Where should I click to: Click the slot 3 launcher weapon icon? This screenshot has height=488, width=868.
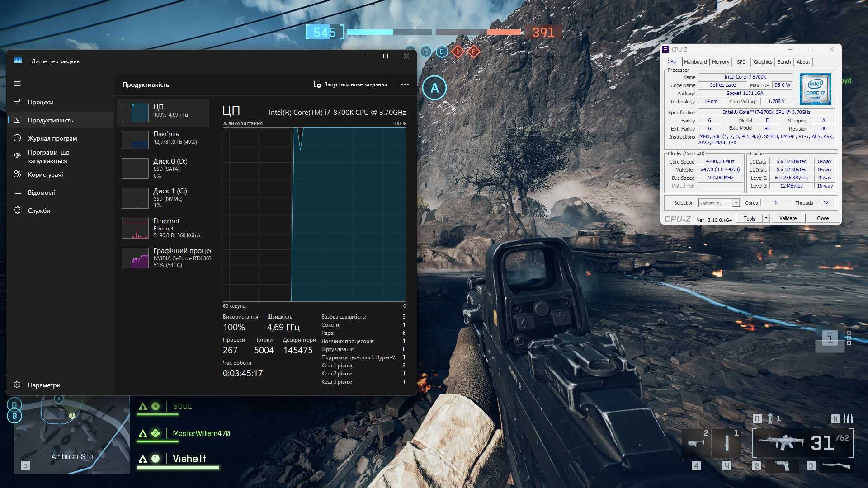tap(836, 465)
